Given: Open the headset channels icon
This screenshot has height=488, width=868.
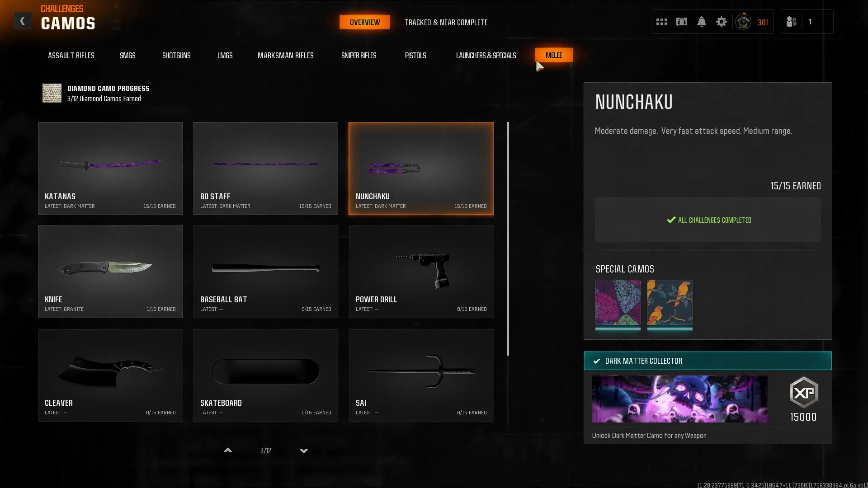Looking at the screenshot, I should (x=681, y=22).
